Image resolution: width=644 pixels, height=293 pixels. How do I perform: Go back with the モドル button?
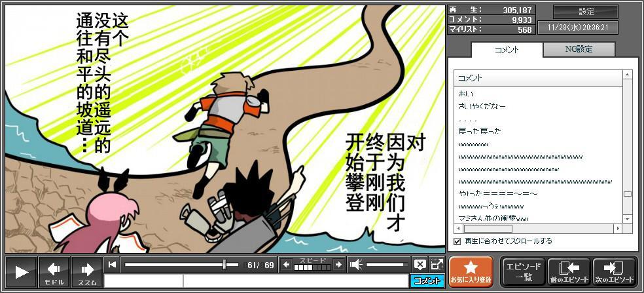(x=54, y=271)
